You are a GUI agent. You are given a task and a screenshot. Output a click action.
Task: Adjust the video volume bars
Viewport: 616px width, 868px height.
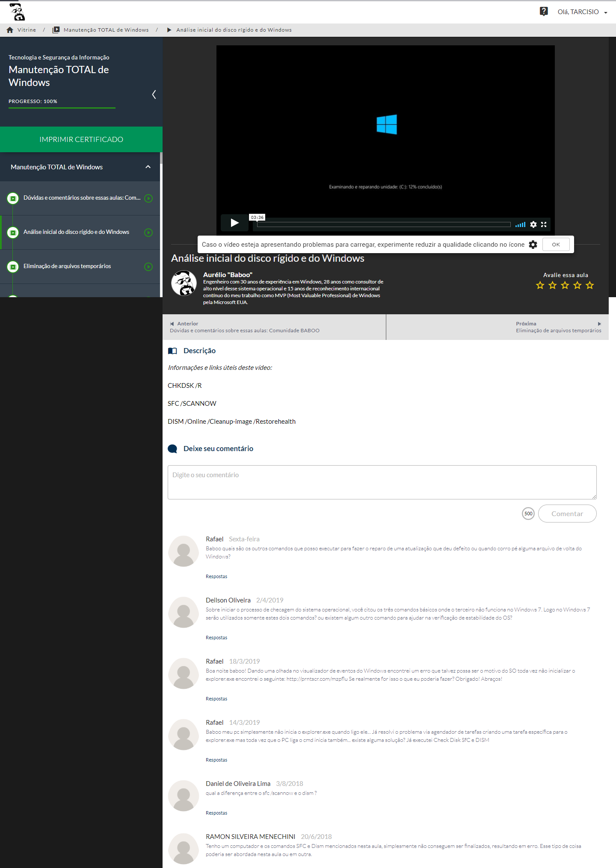coord(520,224)
